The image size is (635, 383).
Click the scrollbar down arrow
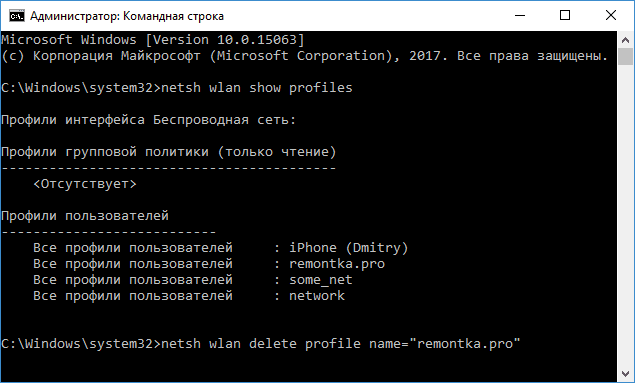[x=625, y=374]
